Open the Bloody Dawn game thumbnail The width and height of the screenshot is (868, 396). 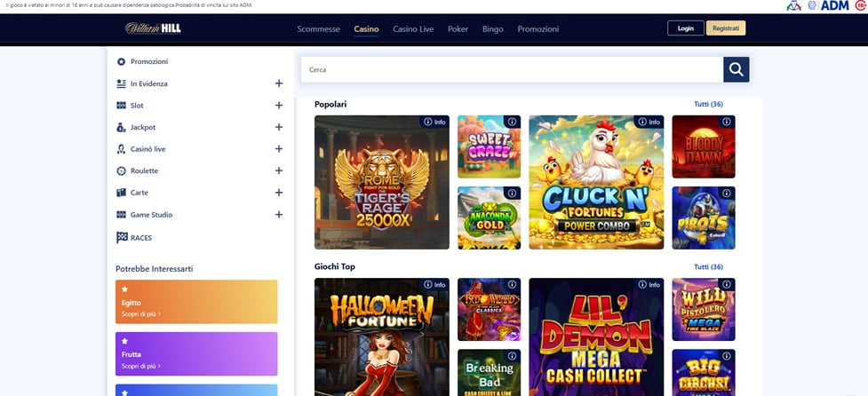coord(704,147)
